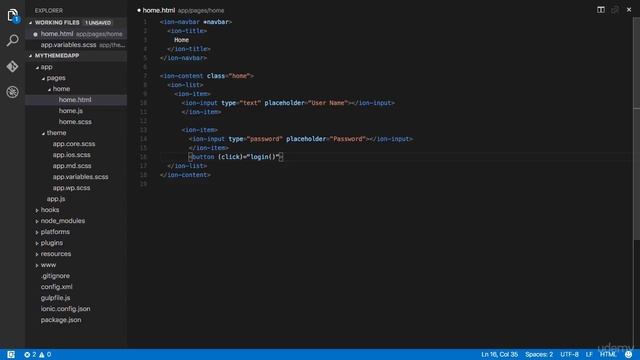The width and height of the screenshot is (640, 360).
Task: Expand the node_modules folder
Action: tap(37, 221)
